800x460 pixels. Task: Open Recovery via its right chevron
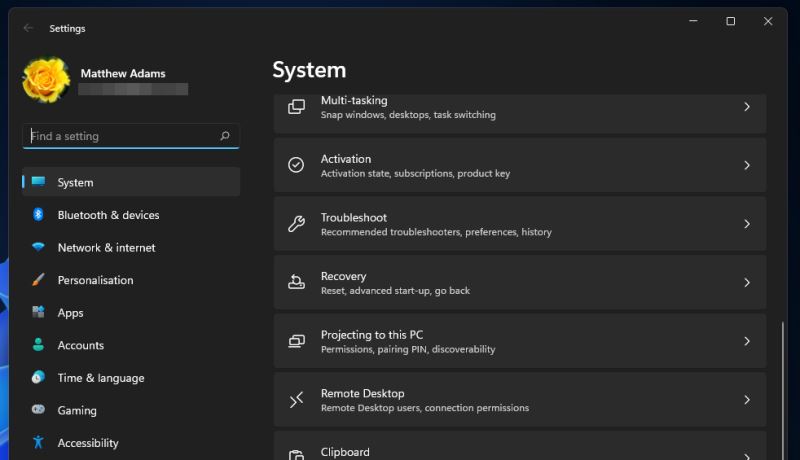point(746,283)
